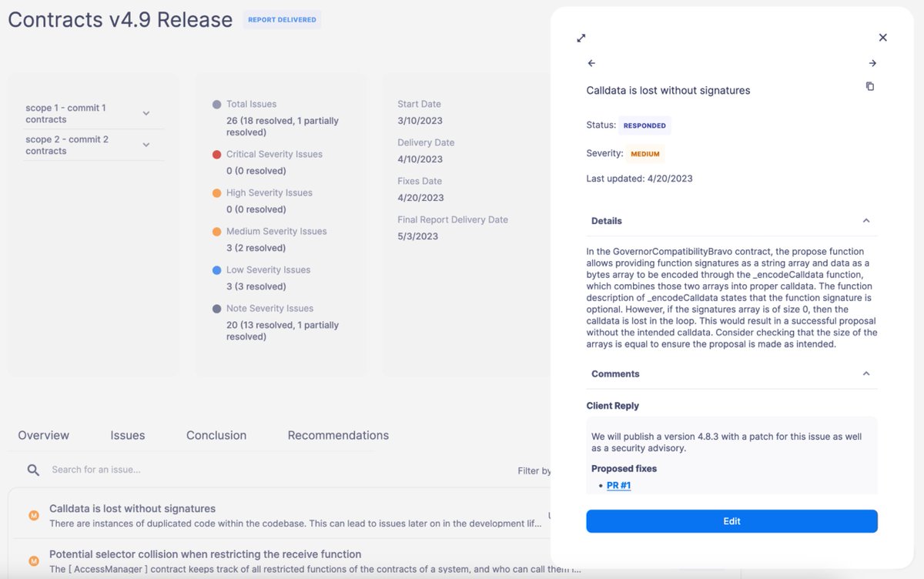Open the PR #1 link
The image size is (924, 579).
click(618, 485)
